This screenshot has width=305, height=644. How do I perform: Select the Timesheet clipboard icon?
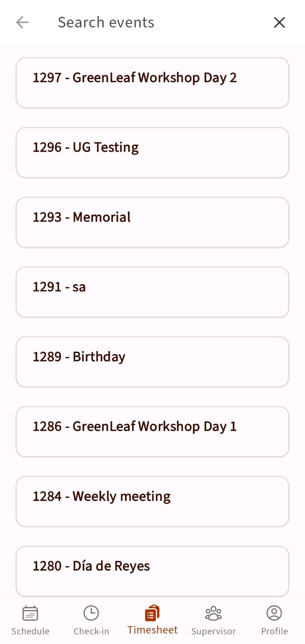click(152, 613)
